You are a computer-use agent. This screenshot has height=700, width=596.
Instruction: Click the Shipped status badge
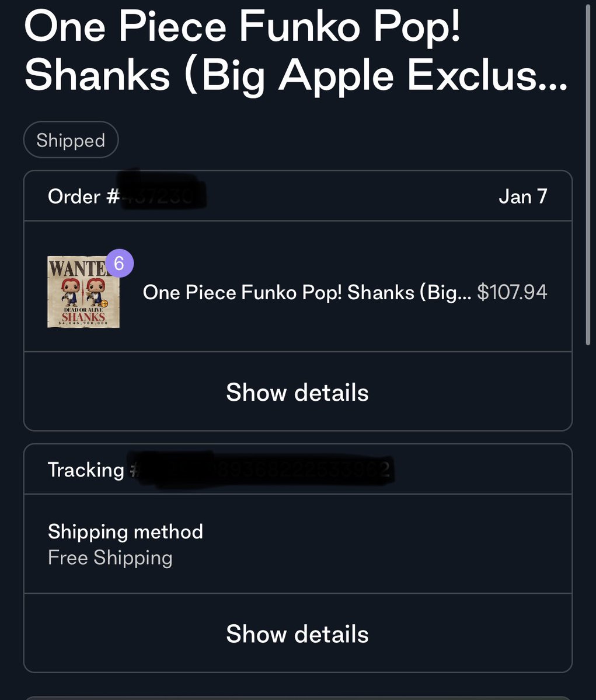coord(71,140)
